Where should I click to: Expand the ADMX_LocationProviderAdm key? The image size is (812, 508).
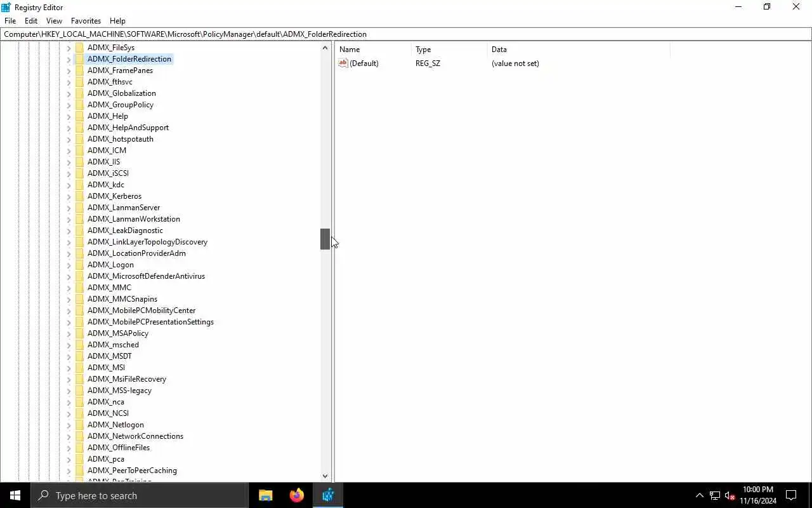coord(69,253)
